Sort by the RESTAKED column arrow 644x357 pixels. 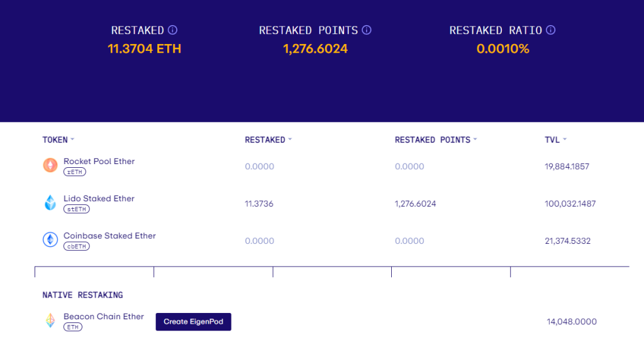coord(290,140)
